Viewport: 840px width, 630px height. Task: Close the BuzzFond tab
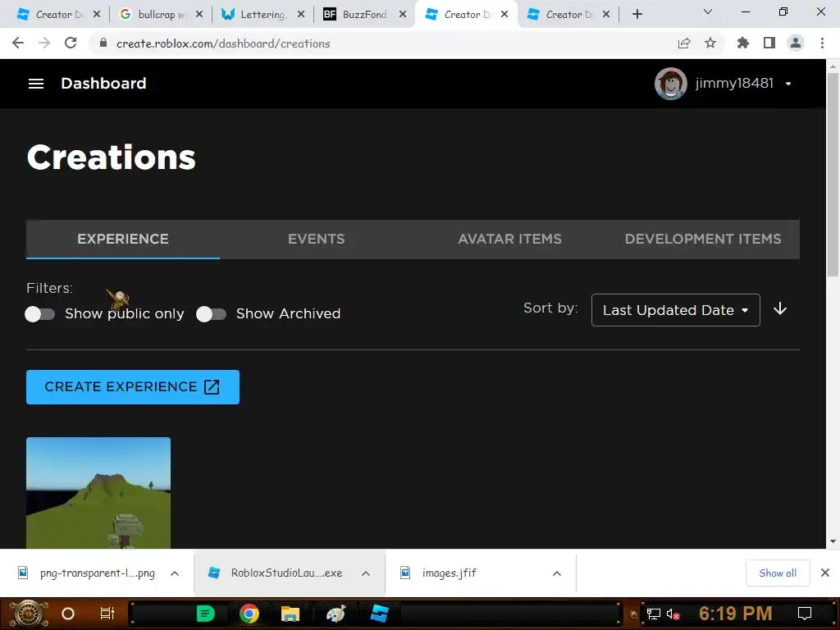coord(403,15)
